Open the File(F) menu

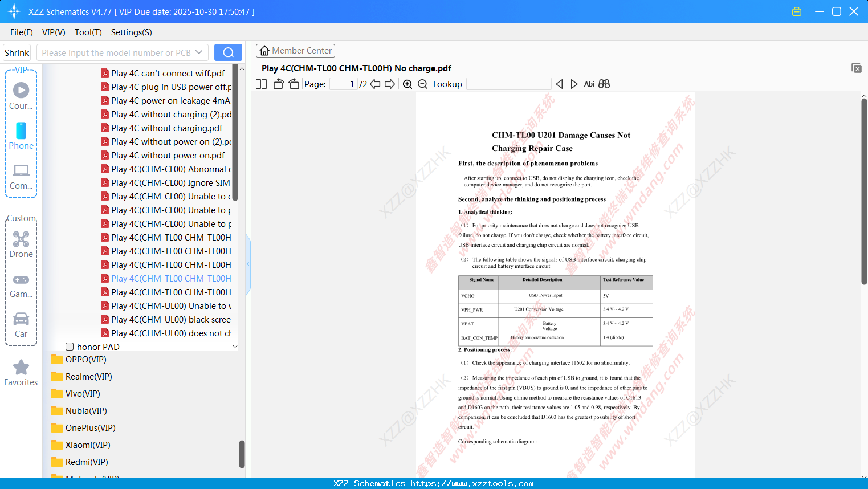click(22, 32)
